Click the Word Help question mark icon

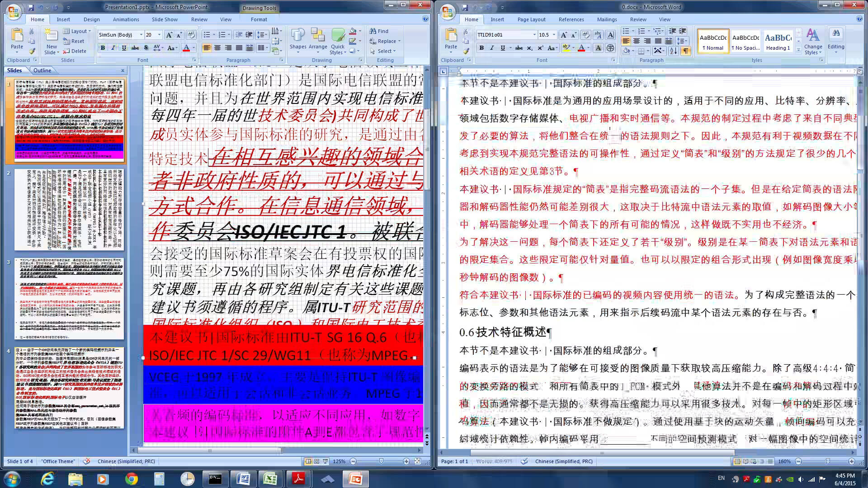859,19
